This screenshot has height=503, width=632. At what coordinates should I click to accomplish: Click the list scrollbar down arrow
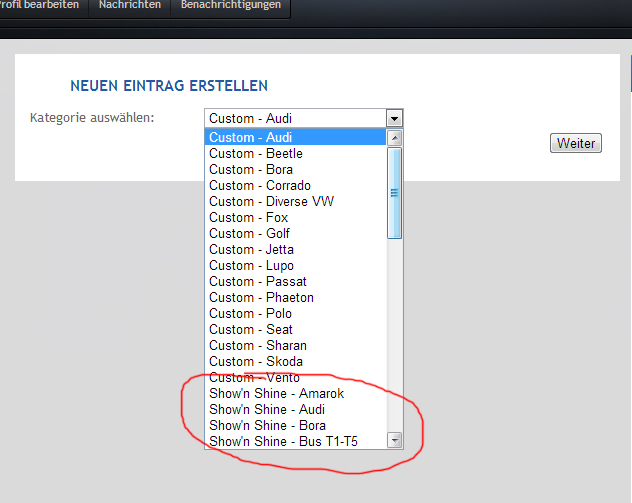point(394,440)
